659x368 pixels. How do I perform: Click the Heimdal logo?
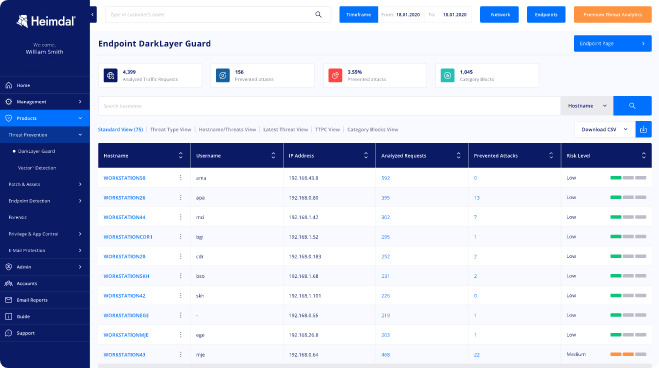pos(46,21)
